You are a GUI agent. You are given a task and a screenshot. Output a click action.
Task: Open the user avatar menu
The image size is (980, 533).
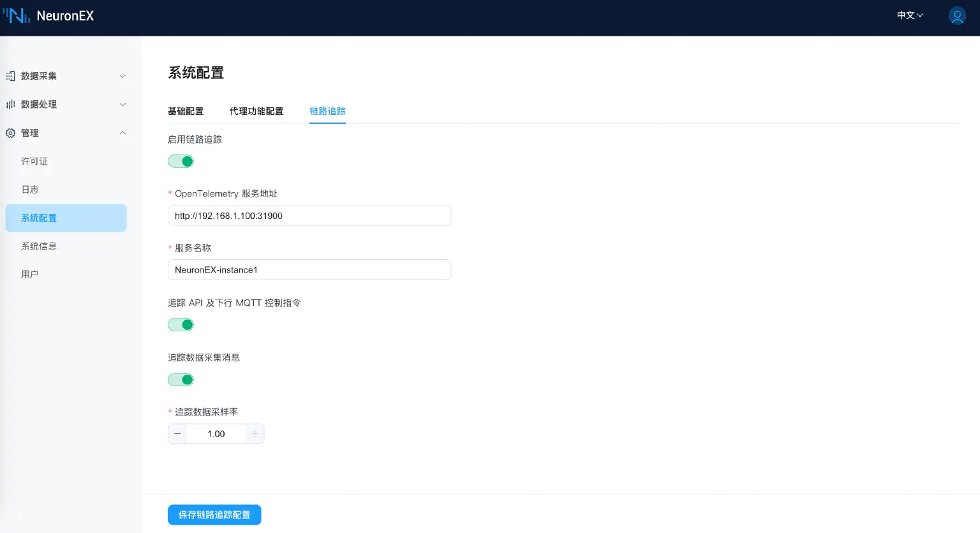coord(957,16)
